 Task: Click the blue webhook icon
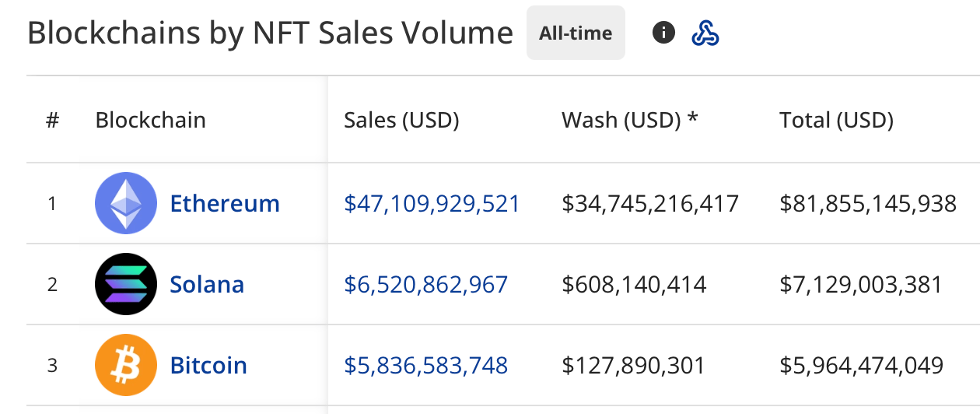coord(705,33)
